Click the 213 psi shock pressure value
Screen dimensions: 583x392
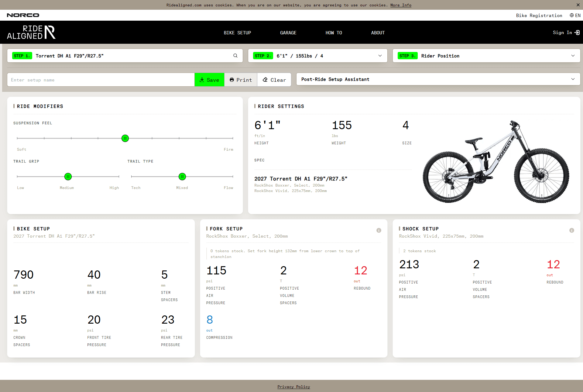(409, 264)
